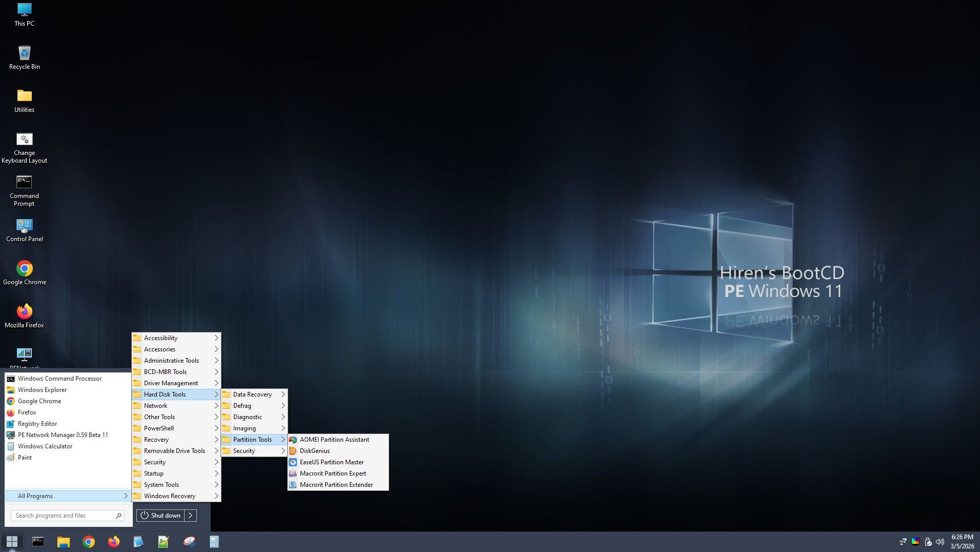Launch Macrorit Partition Extender
The image size is (980, 552).
click(338, 485)
